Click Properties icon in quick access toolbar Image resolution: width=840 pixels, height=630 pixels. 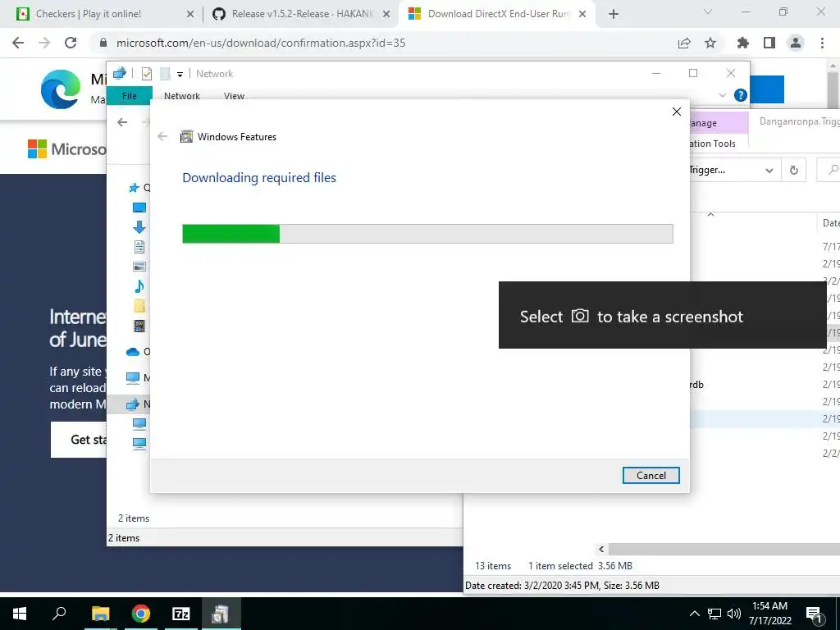[x=146, y=74]
